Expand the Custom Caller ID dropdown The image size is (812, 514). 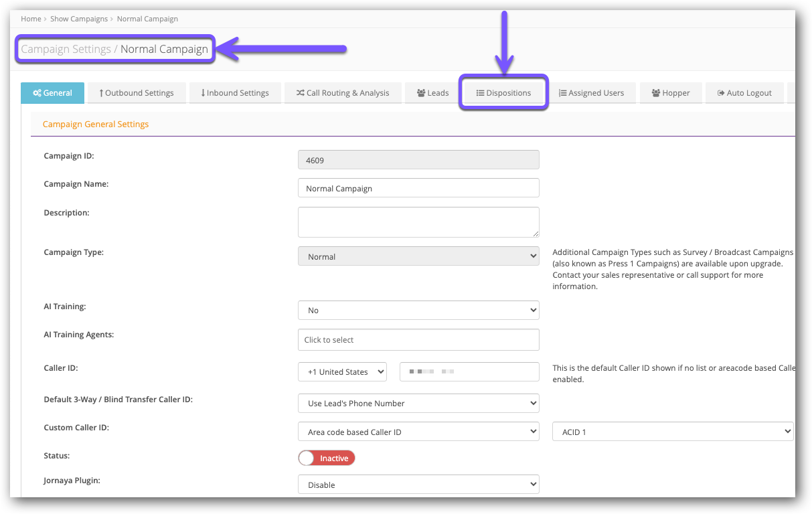[418, 432]
